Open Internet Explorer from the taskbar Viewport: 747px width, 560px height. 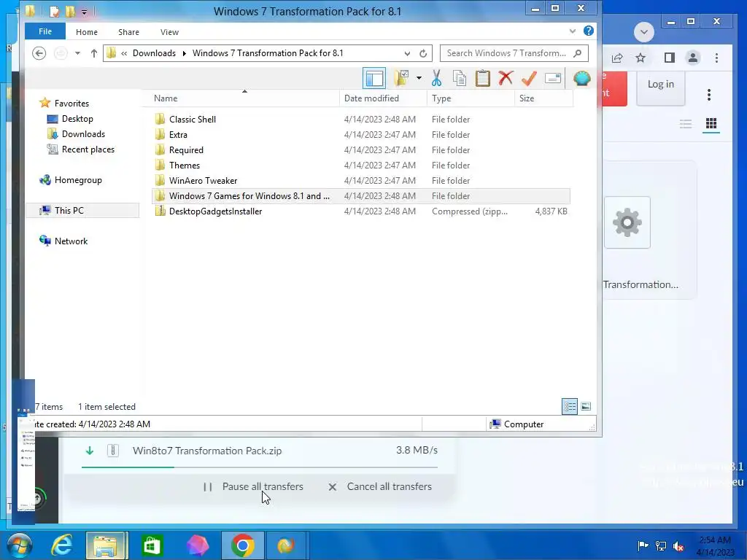click(x=62, y=545)
